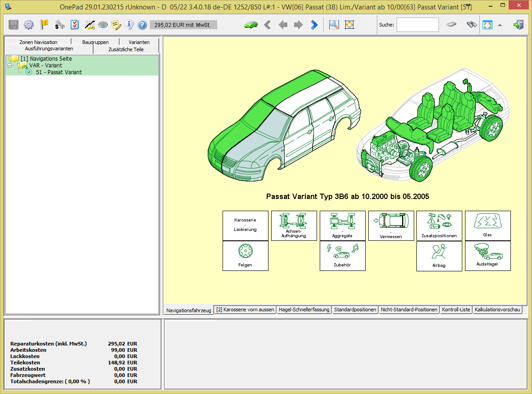
Task: Select the VAR - Variant folder
Action: [x=45, y=66]
